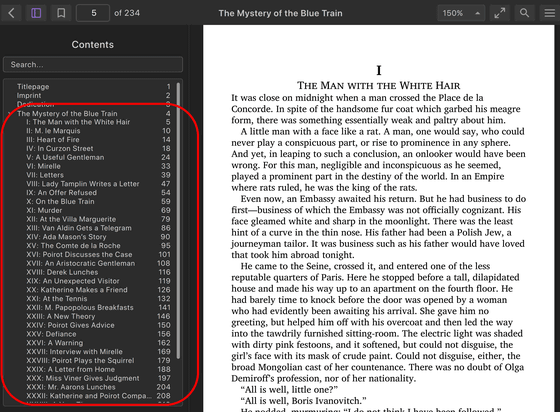Screen dimensions: 560x412
Task: Click the fullscreen expand arrows icon
Action: pos(499,13)
